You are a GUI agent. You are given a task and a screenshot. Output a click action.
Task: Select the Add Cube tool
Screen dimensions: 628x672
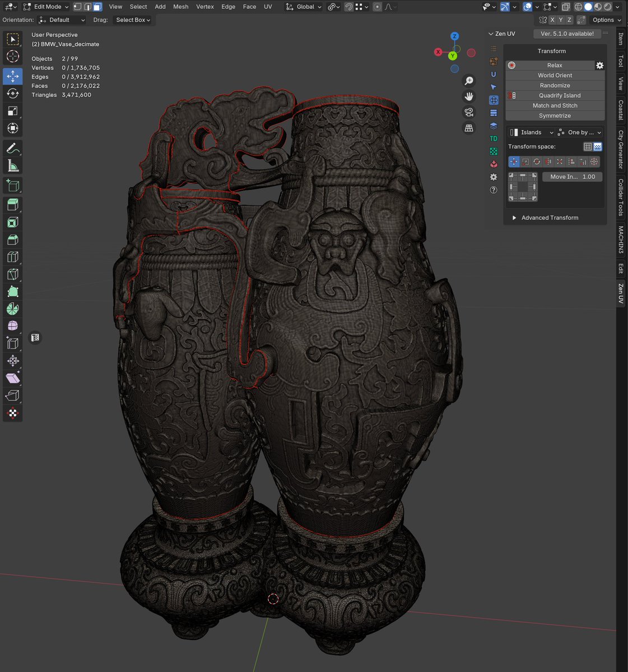(12, 185)
